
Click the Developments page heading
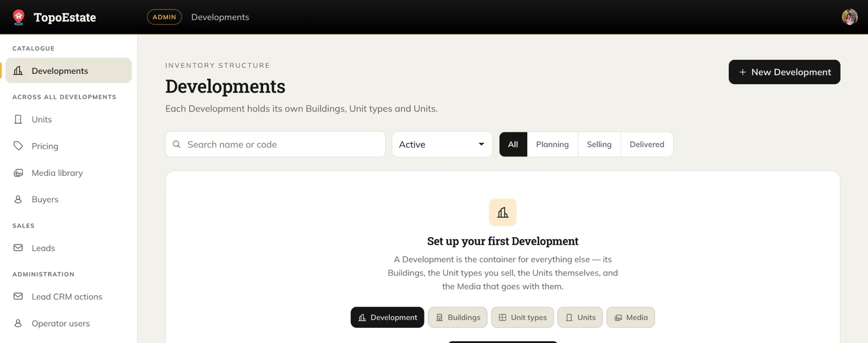[x=225, y=86]
